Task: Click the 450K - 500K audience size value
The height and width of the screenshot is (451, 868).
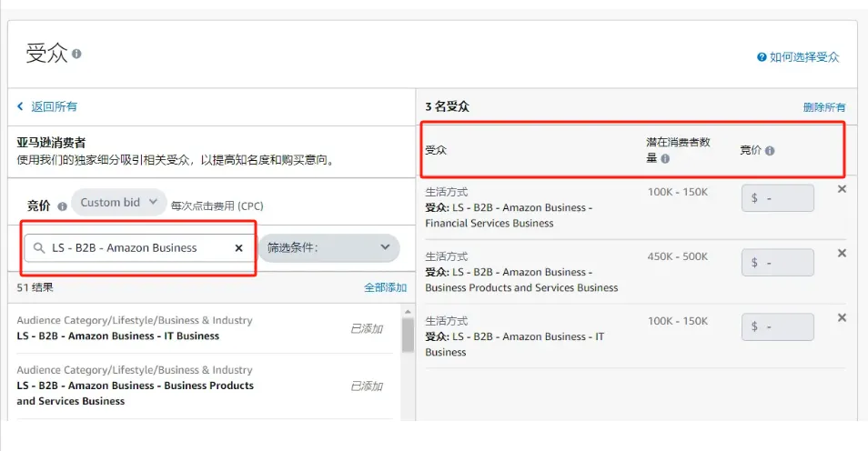Action: click(678, 256)
